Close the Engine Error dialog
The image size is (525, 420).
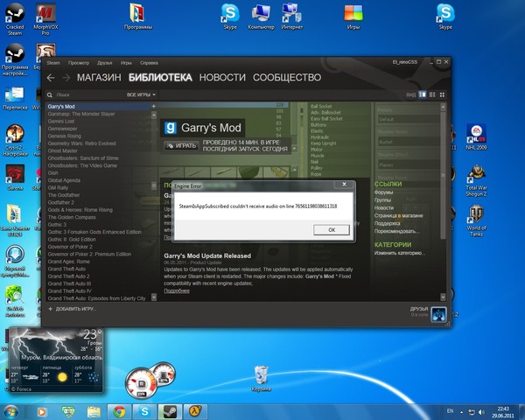pyautogui.click(x=344, y=185)
